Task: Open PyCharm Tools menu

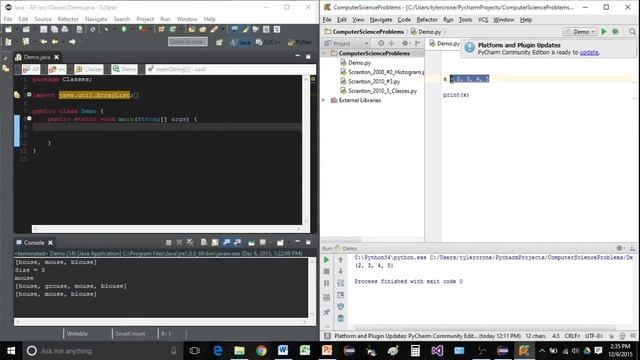Action: click(x=465, y=20)
